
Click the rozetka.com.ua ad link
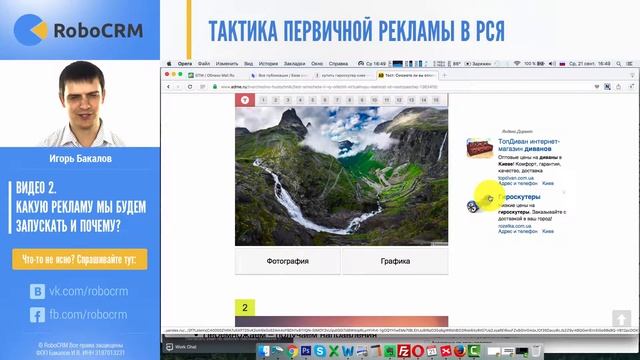(x=514, y=226)
